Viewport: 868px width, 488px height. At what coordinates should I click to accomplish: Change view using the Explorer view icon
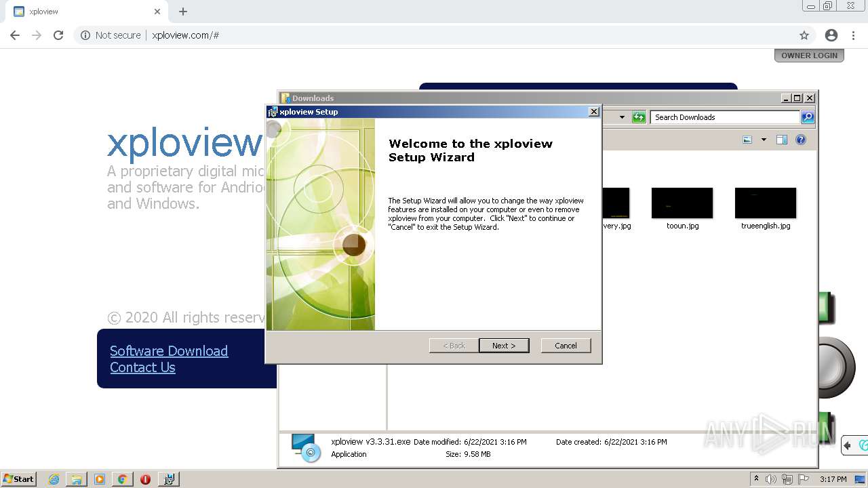(747, 140)
